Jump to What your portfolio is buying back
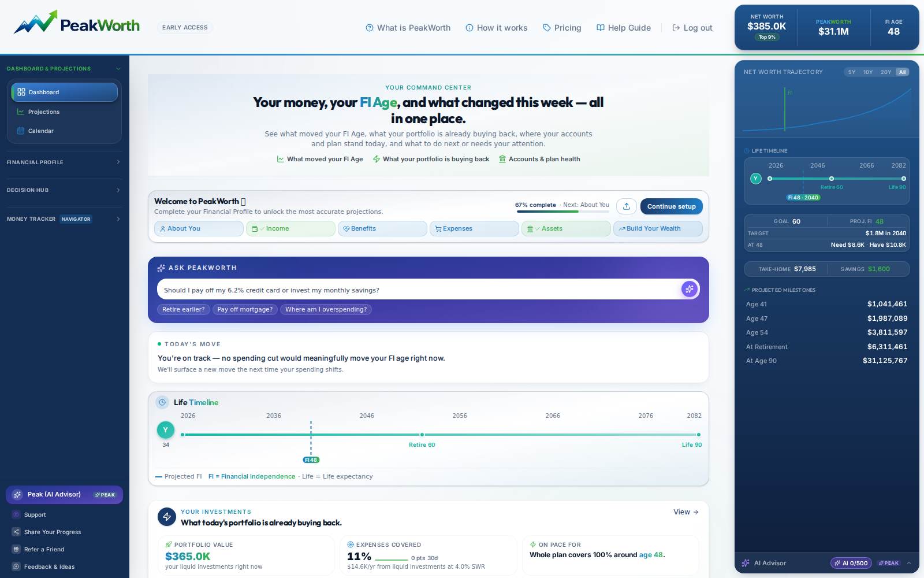Viewport: 924px width, 578px height. coord(431,159)
